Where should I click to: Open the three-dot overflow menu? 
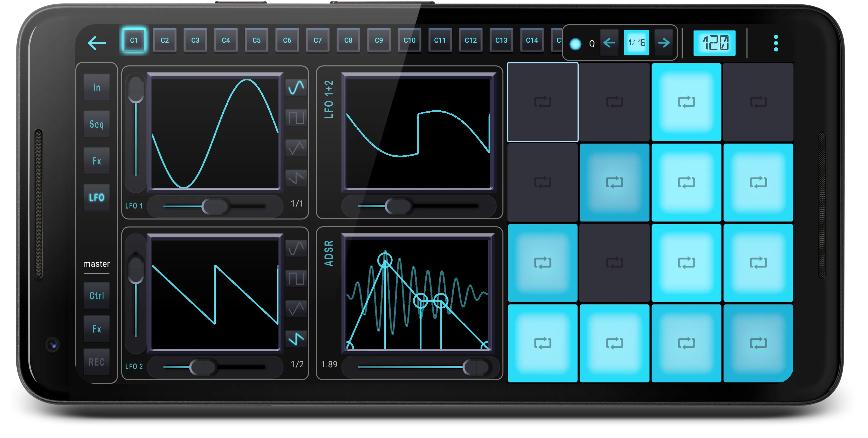point(776,43)
